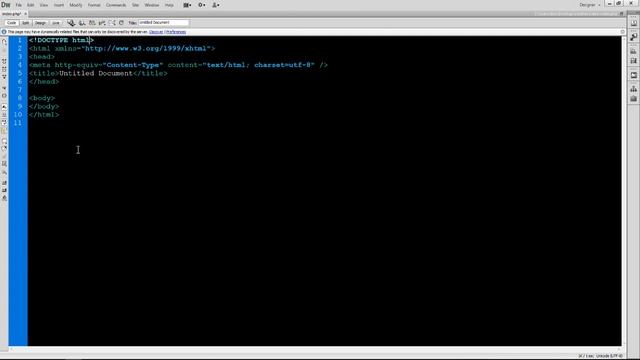640x360 pixels.
Task: Open the Commands menu
Action: pyautogui.click(x=116, y=5)
